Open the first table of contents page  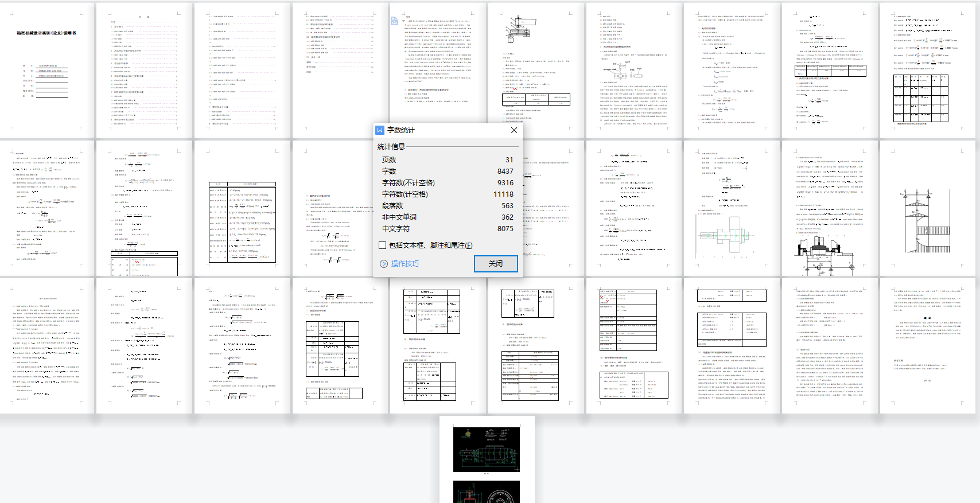(145, 70)
